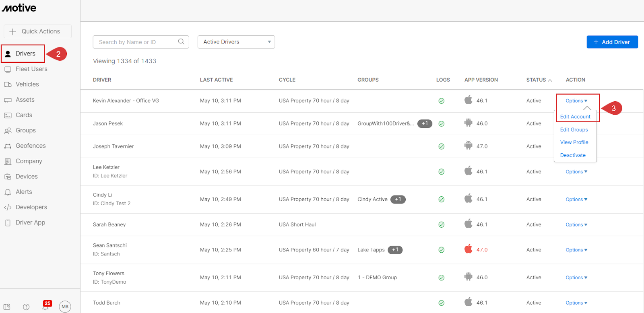644x313 pixels.
Task: Open Options for Tony Flowers
Action: 576,278
